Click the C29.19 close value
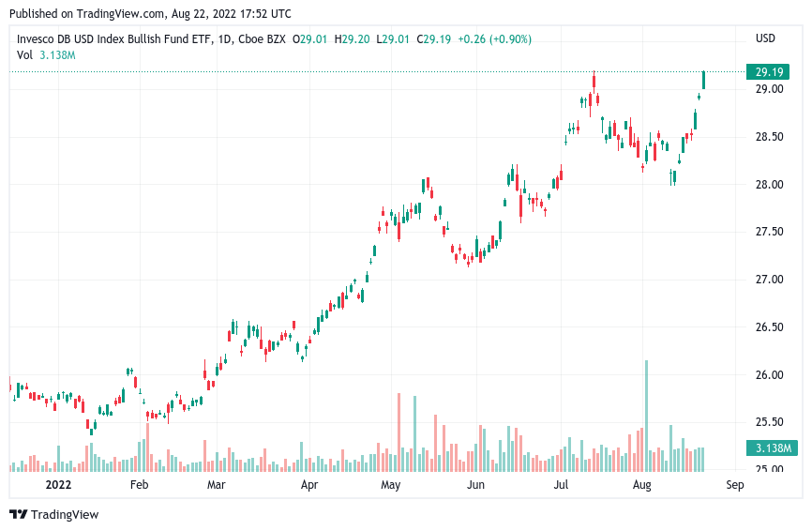812x531 pixels. pos(434,39)
